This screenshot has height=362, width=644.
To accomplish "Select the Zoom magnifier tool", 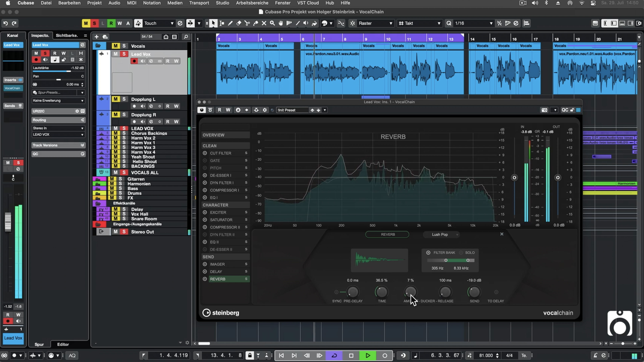I will (272, 23).
